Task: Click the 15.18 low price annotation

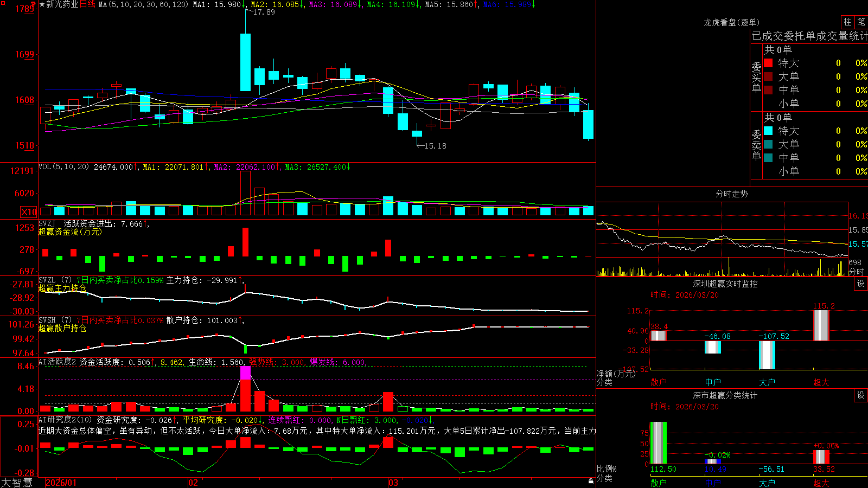Action: [436, 146]
